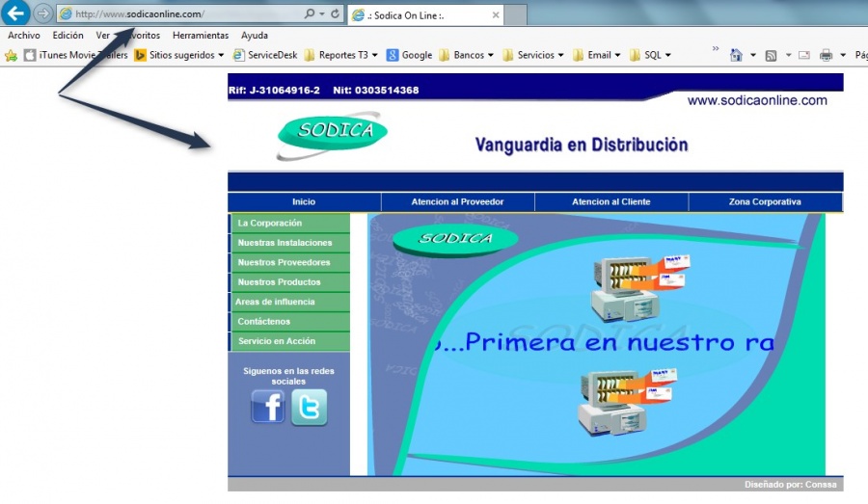Image resolution: width=868 pixels, height=504 pixels.
Task: Open the Edición menu
Action: point(68,35)
